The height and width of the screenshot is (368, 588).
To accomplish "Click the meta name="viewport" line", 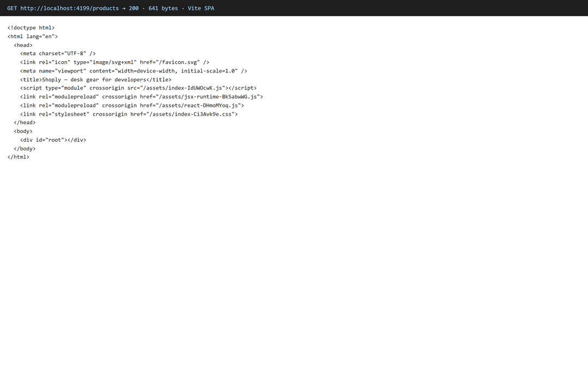I will [x=134, y=71].
